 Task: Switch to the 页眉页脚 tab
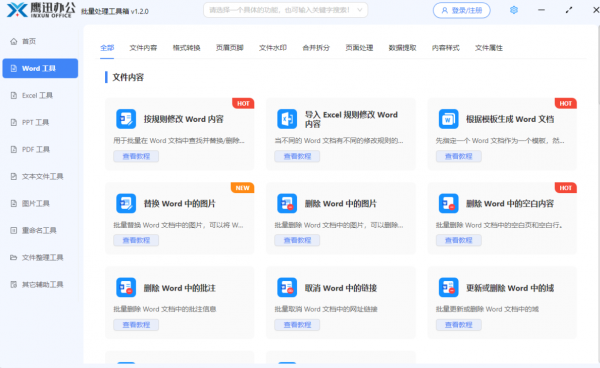230,48
